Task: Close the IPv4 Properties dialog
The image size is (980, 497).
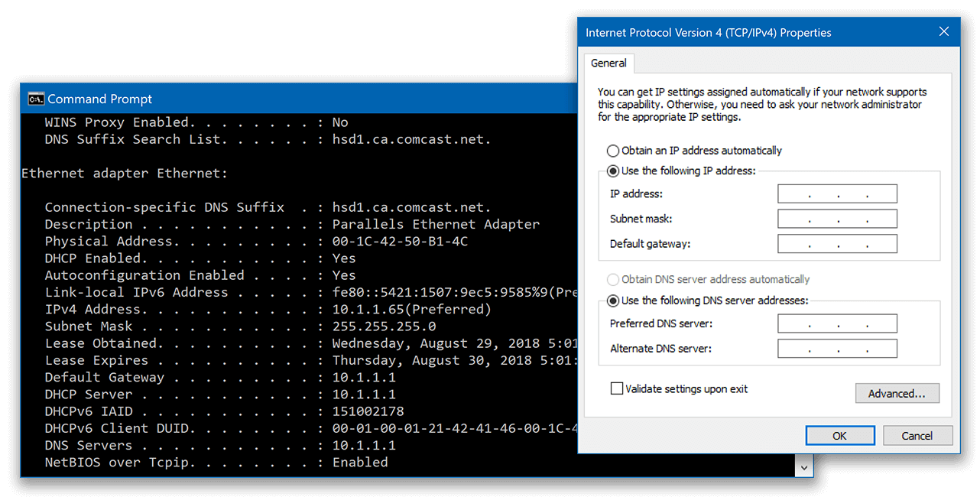Action: 943,31
